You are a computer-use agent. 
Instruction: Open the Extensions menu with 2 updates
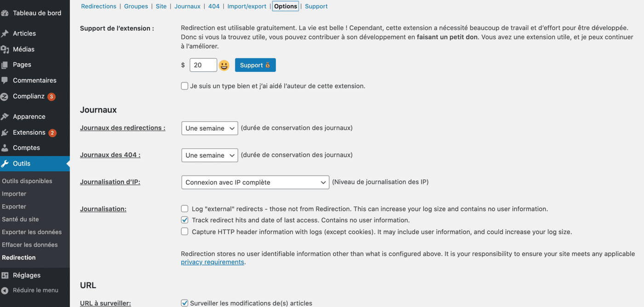point(6,132)
